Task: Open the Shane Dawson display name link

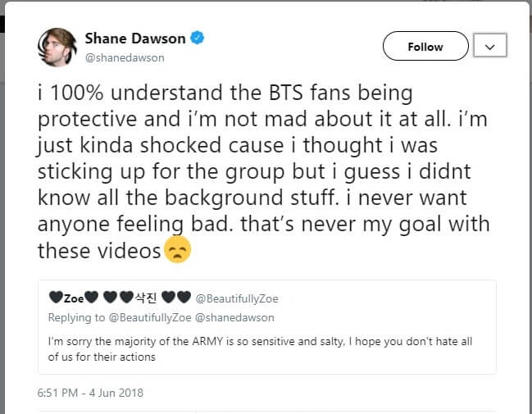Action: [x=135, y=39]
